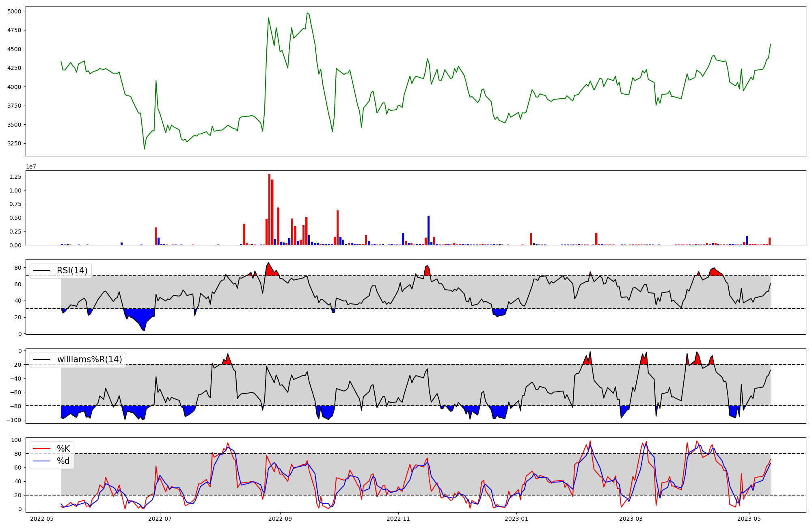Image resolution: width=812 pixels, height=528 pixels.
Task: Click the 2022-09 date tick label
Action: (x=280, y=519)
